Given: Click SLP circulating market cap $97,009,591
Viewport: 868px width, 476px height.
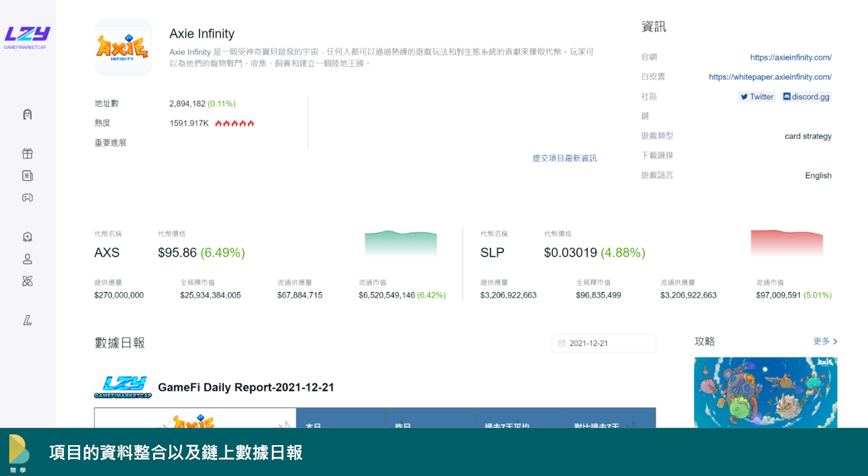Looking at the screenshot, I should tap(778, 295).
